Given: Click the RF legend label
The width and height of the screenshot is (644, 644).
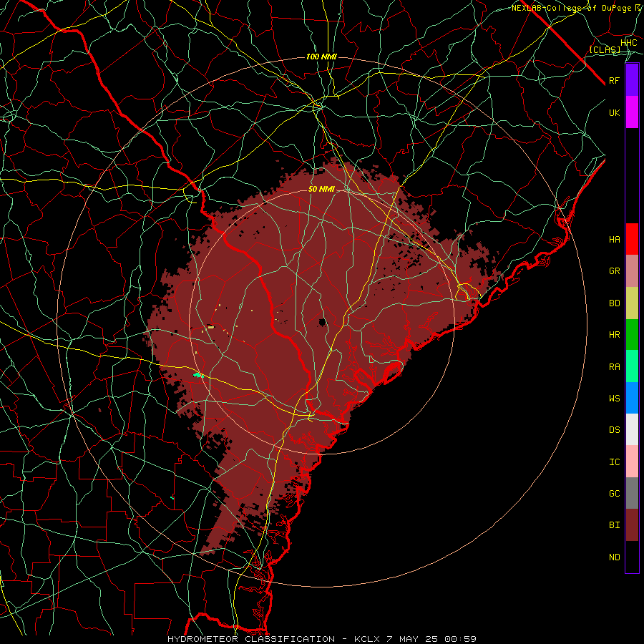Looking at the screenshot, I should [615, 80].
